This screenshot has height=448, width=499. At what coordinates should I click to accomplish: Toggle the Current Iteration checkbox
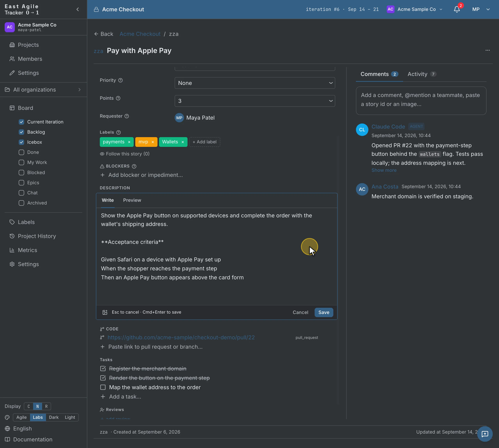pos(21,122)
